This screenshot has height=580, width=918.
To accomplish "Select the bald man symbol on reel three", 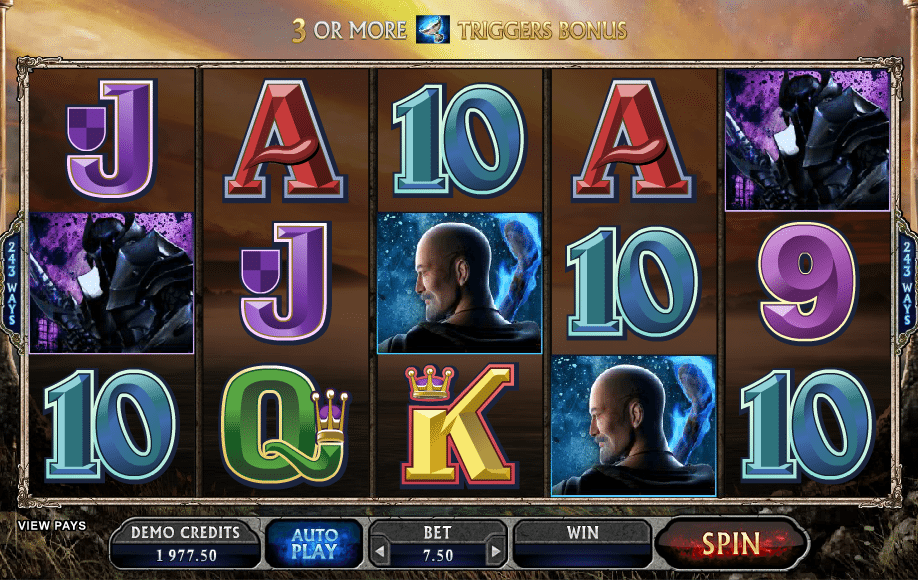I will click(x=460, y=283).
